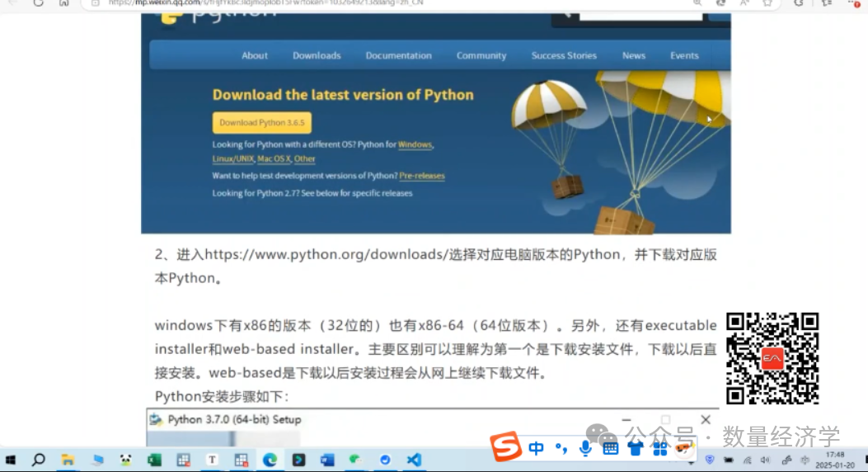Select the Community menu item
Screen dimensions: 868x472
(481, 55)
